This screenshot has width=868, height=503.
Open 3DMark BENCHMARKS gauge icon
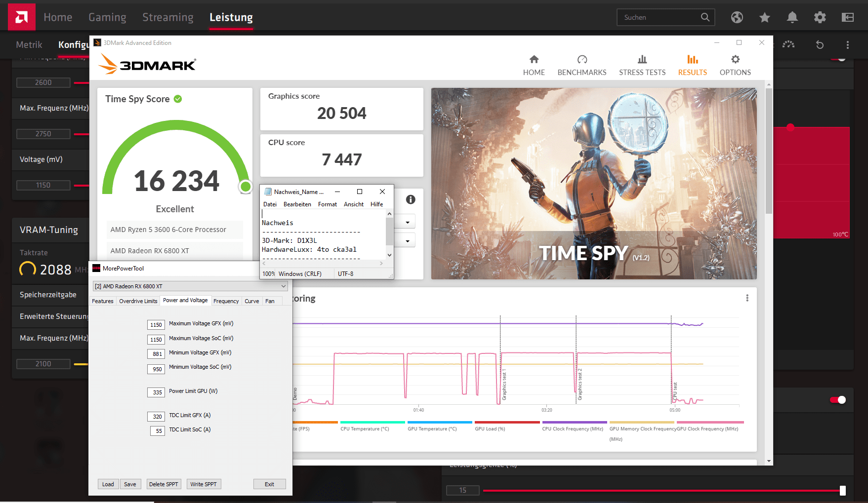582,60
